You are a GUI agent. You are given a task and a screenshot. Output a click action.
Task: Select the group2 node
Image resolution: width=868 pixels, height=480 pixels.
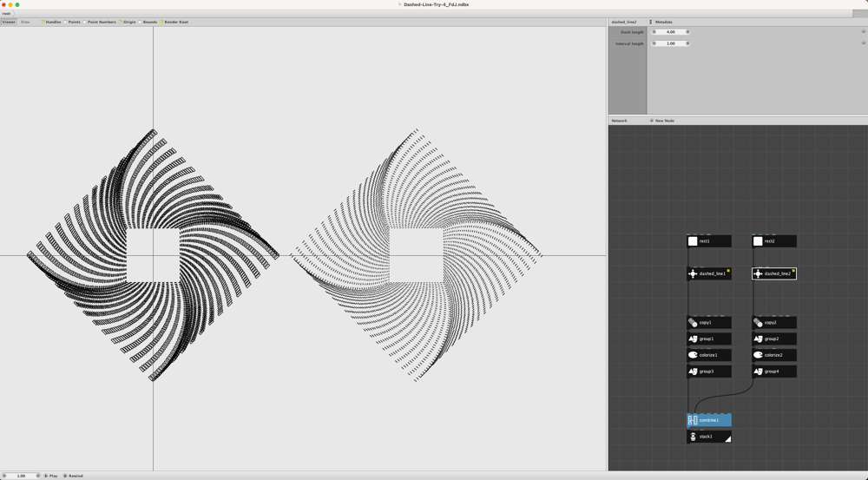point(774,339)
